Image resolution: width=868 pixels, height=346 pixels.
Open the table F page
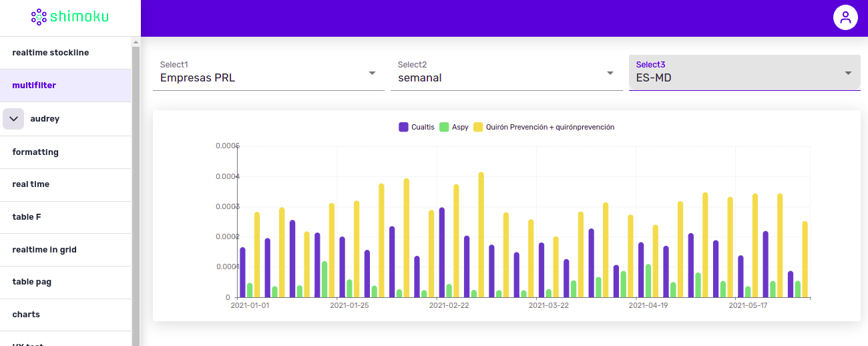65,217
